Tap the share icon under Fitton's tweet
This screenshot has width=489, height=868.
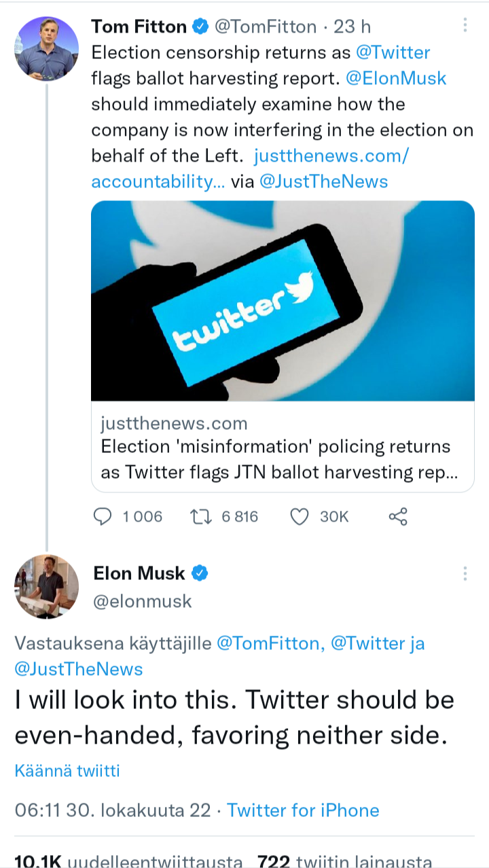click(x=398, y=517)
